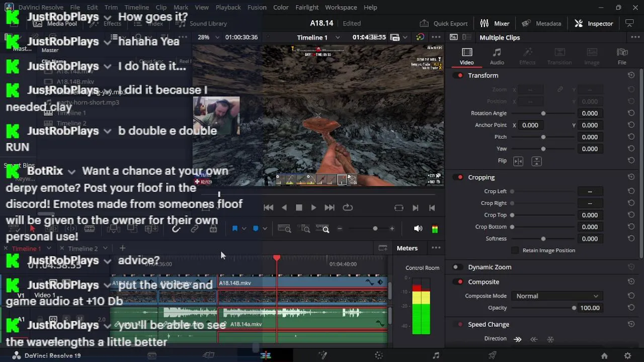Toggle the Inspector panel button
644x362 pixels.
pyautogui.click(x=594, y=23)
